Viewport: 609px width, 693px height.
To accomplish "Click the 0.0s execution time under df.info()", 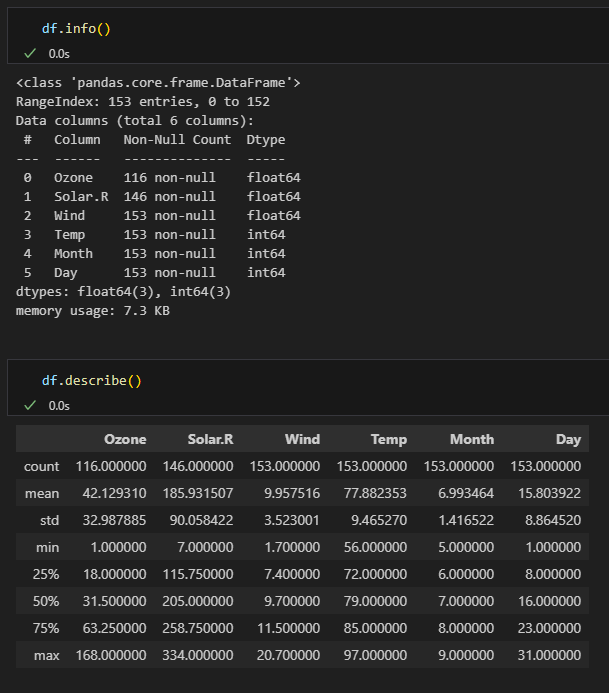I will point(59,53).
